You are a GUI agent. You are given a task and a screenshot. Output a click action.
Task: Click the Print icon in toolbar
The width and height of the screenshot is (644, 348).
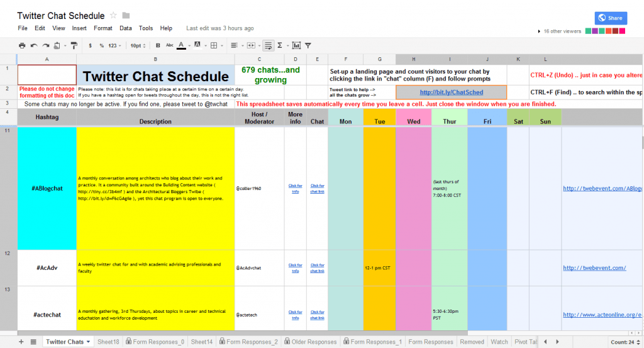click(22, 45)
